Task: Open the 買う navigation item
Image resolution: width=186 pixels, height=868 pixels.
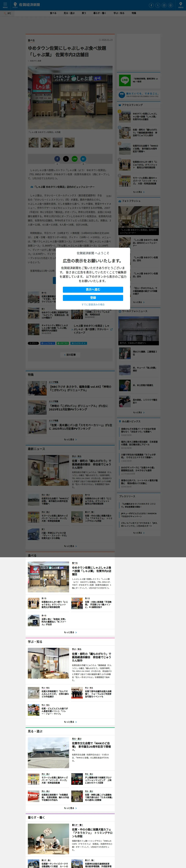Action: 84,13
